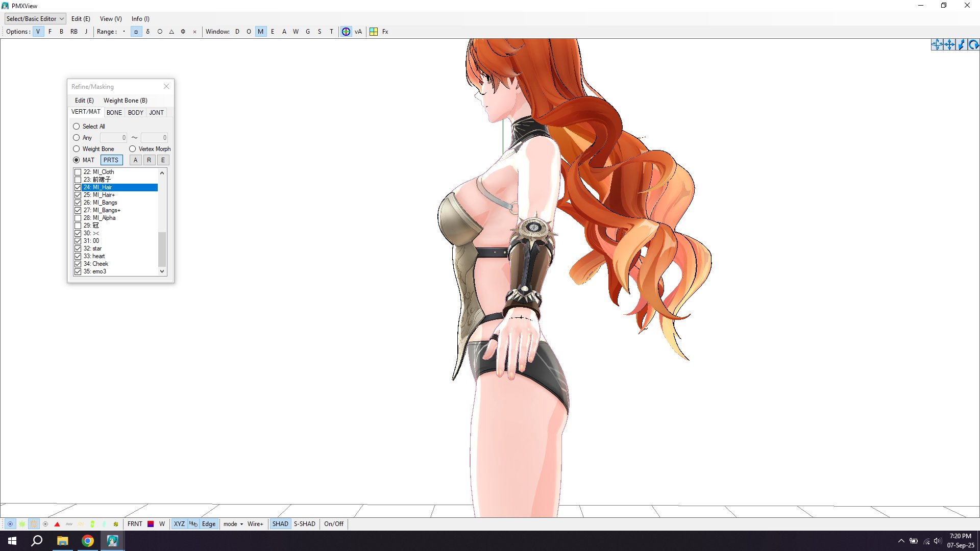Select the Vertex Morph radio option
Screen dimensions: 980x551
(133, 149)
